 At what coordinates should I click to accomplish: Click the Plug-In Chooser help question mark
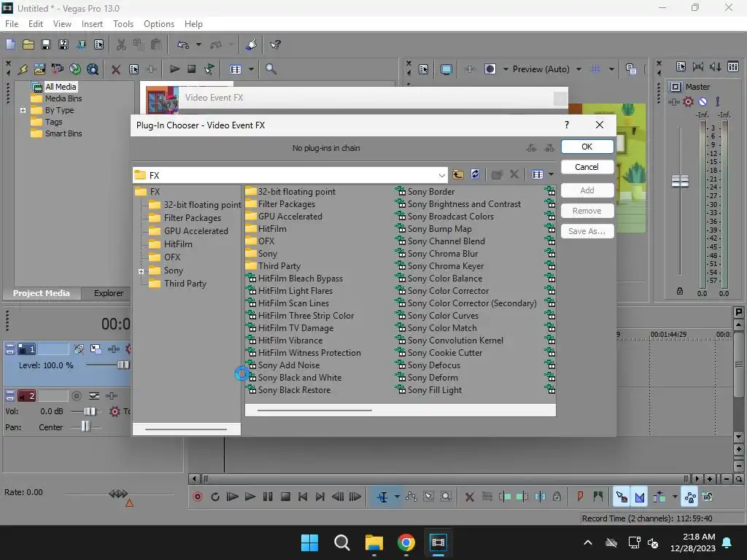pos(566,125)
